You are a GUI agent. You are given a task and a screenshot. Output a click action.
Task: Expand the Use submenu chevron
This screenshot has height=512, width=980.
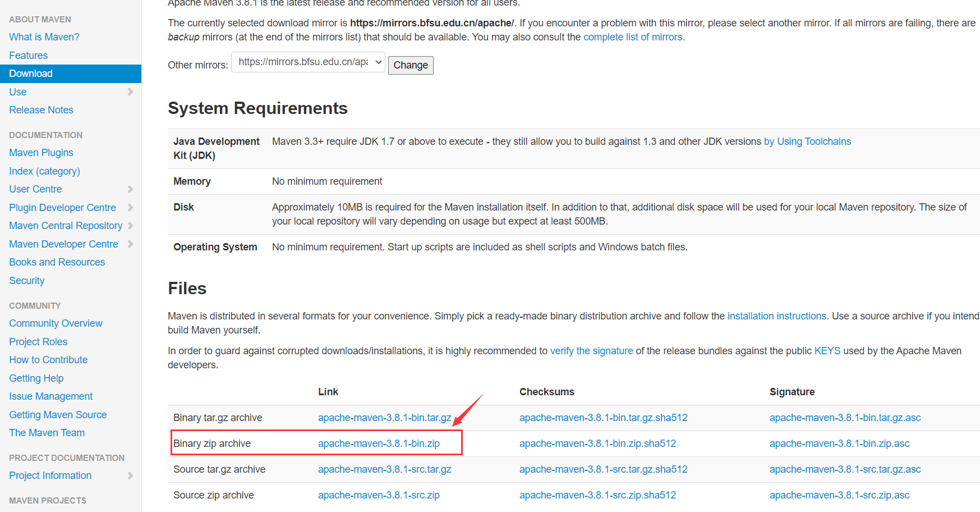click(x=130, y=92)
